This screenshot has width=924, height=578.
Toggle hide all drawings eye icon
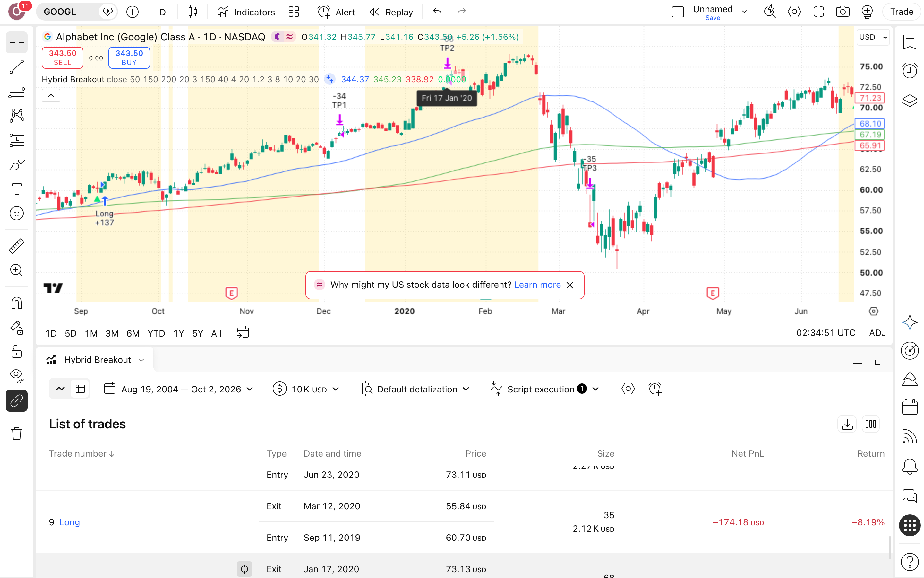(16, 376)
